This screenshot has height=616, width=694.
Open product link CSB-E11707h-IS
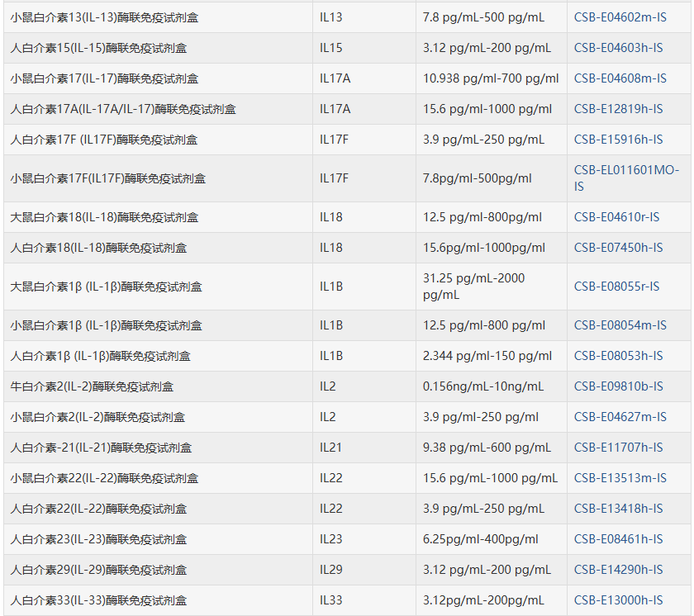tap(618, 448)
